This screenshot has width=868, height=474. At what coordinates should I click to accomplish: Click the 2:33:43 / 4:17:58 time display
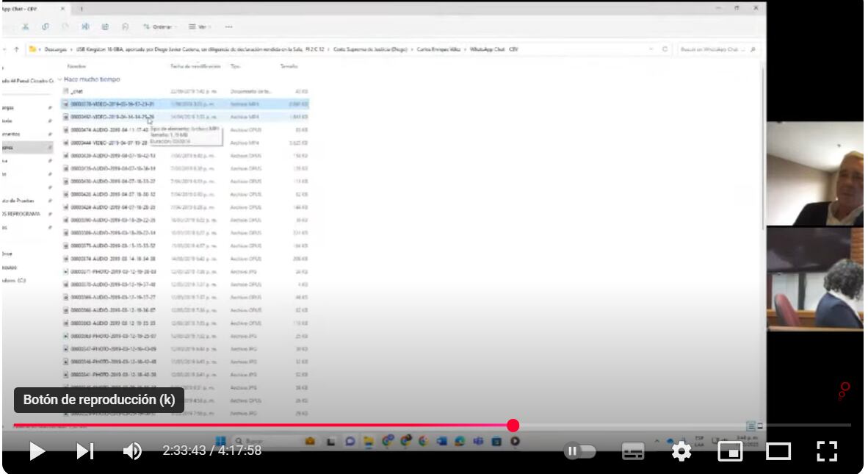[x=211, y=450]
